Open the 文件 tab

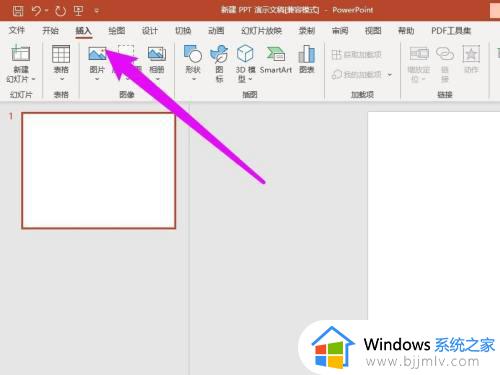pyautogui.click(x=17, y=31)
